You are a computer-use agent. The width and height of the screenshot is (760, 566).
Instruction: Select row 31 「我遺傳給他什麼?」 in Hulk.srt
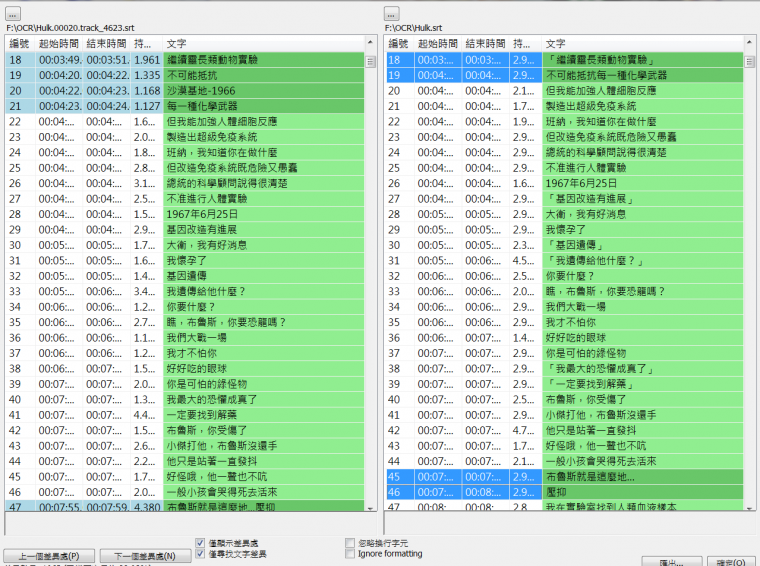click(564, 261)
